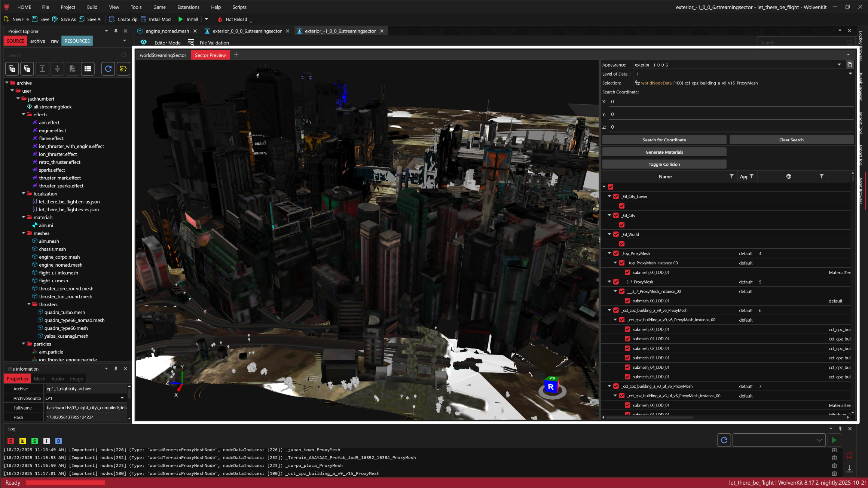Switch to the worldStreamingSector tab
Viewport: 868px width, 488px height.
point(163,55)
